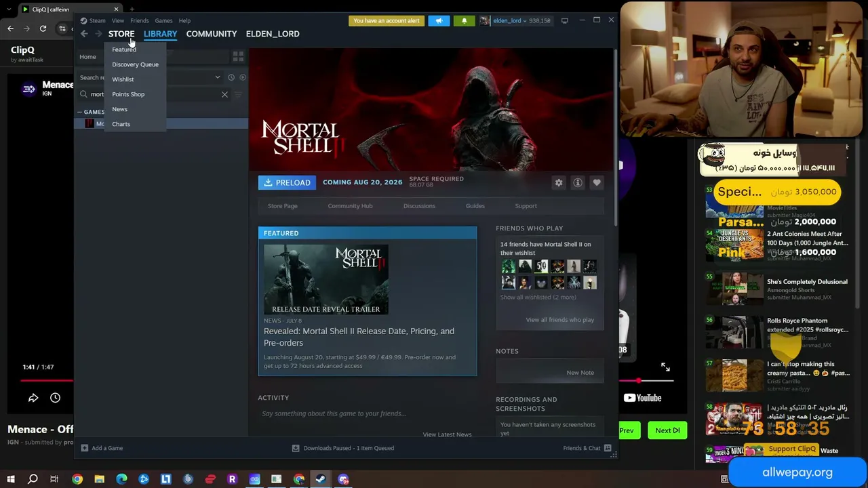Click the blue PRELOAD button

(287, 182)
